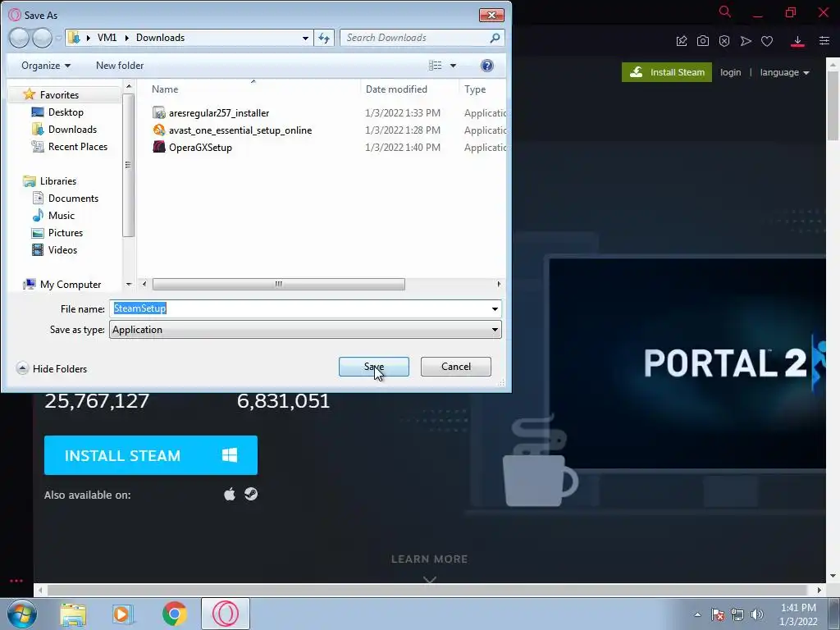
Task: Click Opera GX taskbar button
Action: tap(226, 614)
